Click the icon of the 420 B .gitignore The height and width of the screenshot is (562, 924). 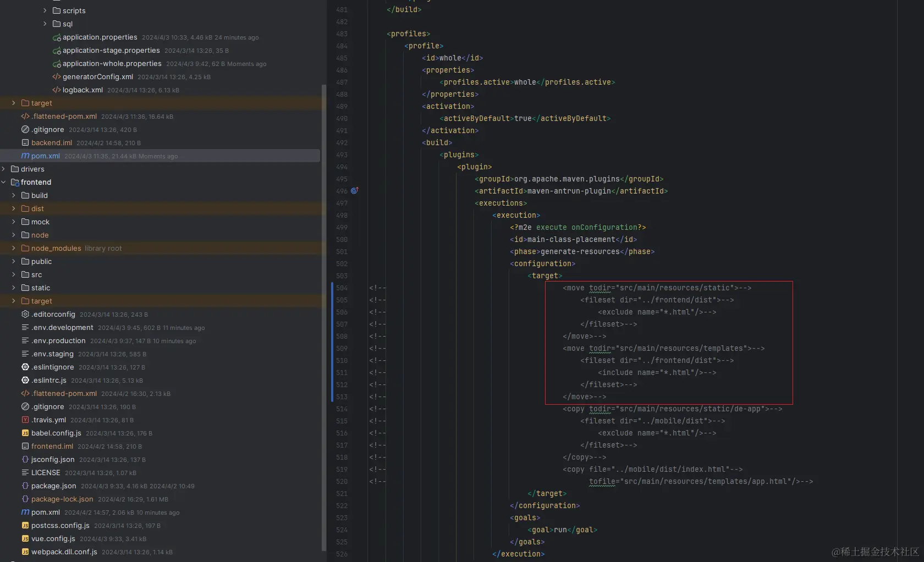(x=25, y=130)
